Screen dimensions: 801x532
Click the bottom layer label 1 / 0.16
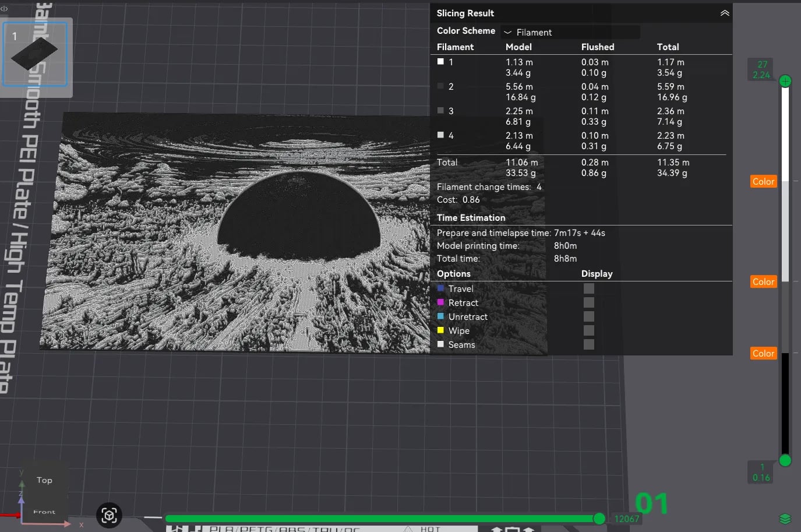click(x=761, y=472)
